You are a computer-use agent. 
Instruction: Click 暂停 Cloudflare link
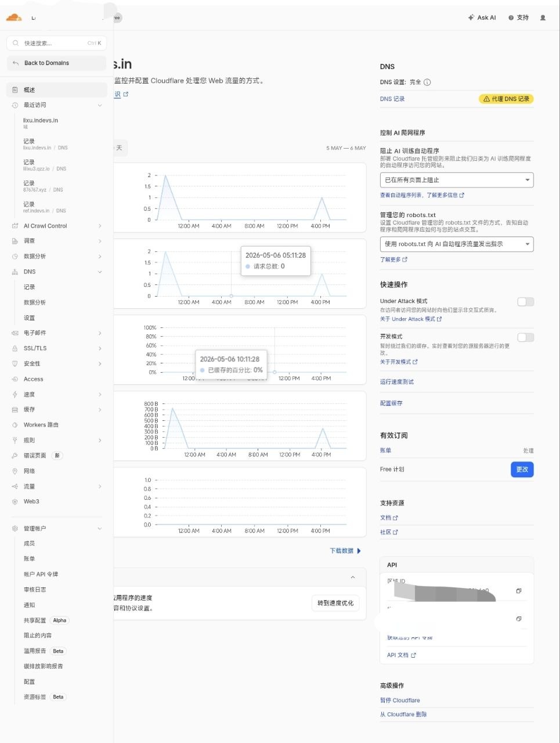400,700
